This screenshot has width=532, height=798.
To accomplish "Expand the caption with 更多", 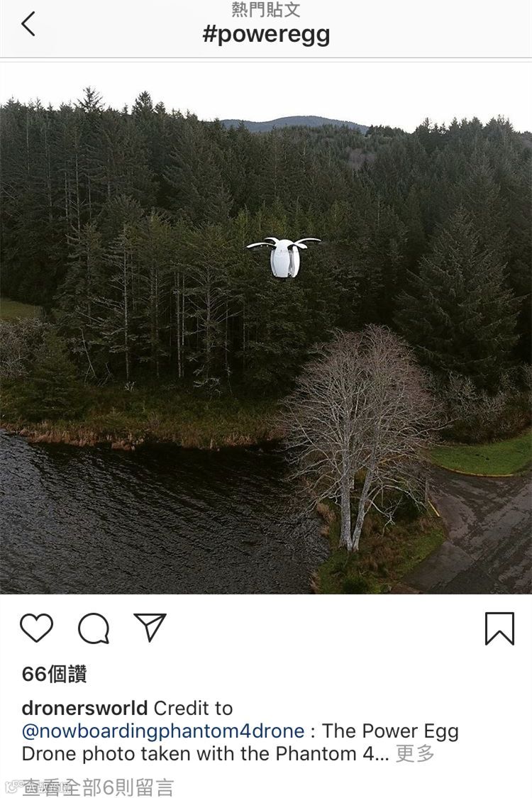I will (416, 754).
